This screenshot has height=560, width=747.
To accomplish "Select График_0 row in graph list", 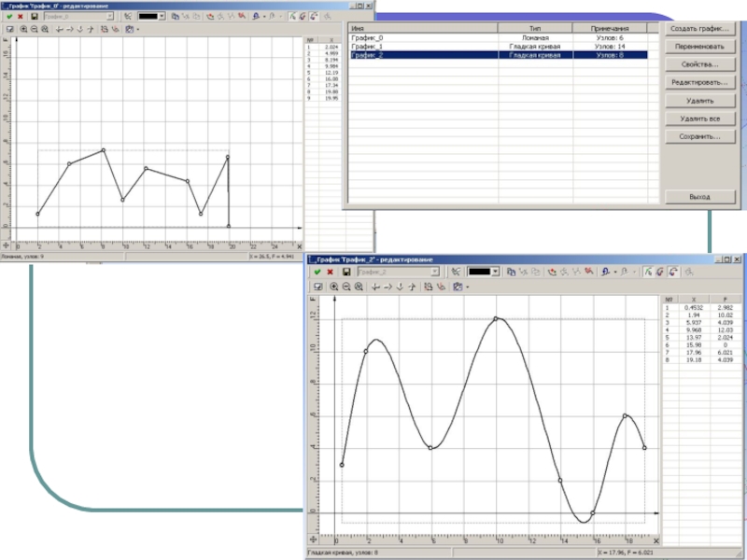I will point(420,37).
